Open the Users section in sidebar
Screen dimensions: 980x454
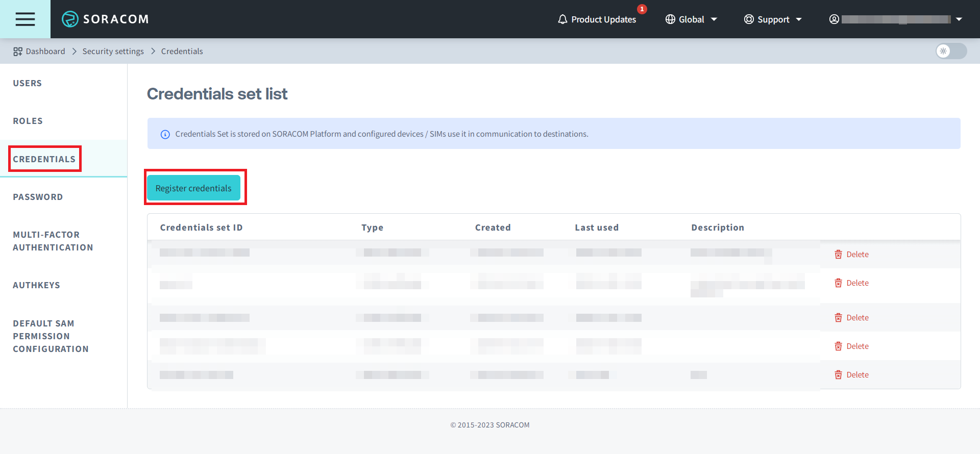tap(28, 83)
